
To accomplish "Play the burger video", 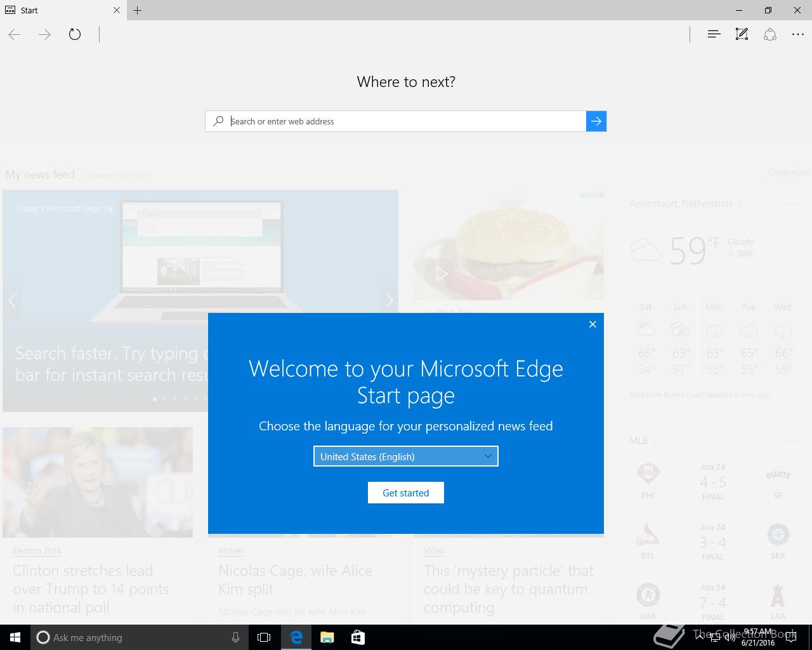I will click(x=442, y=274).
